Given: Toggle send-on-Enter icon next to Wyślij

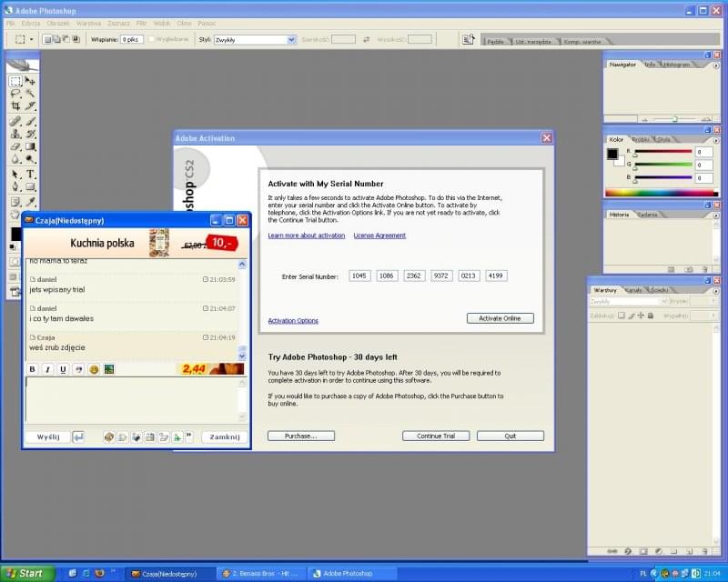Looking at the screenshot, I should tap(78, 437).
